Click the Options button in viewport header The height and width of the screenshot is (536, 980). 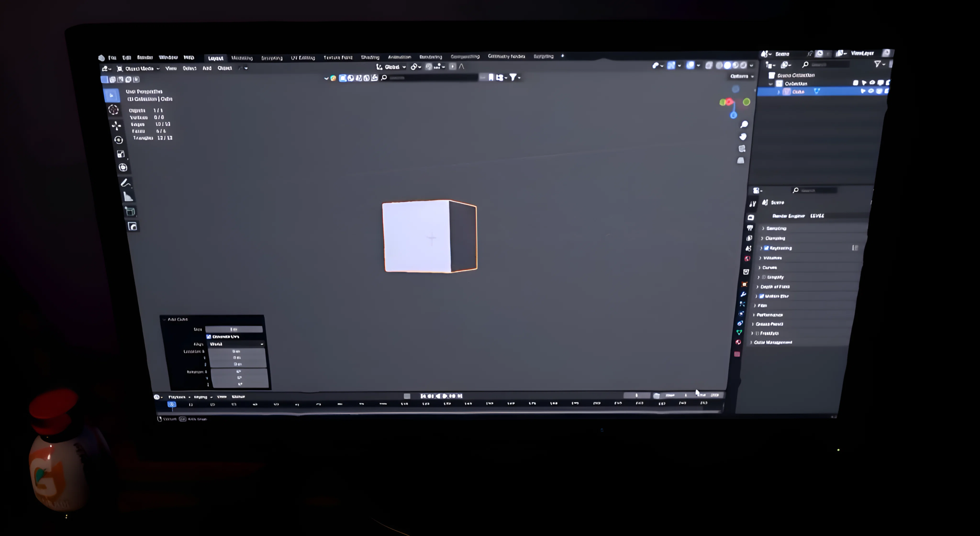742,76
